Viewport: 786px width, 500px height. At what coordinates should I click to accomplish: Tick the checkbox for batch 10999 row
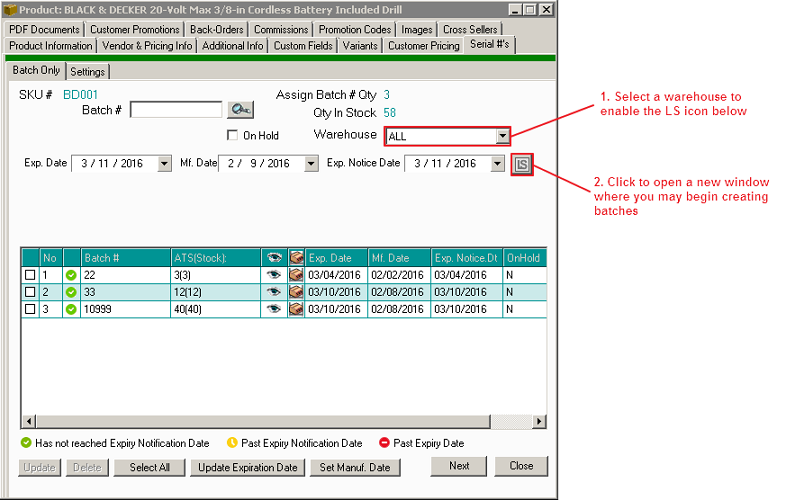click(x=30, y=310)
